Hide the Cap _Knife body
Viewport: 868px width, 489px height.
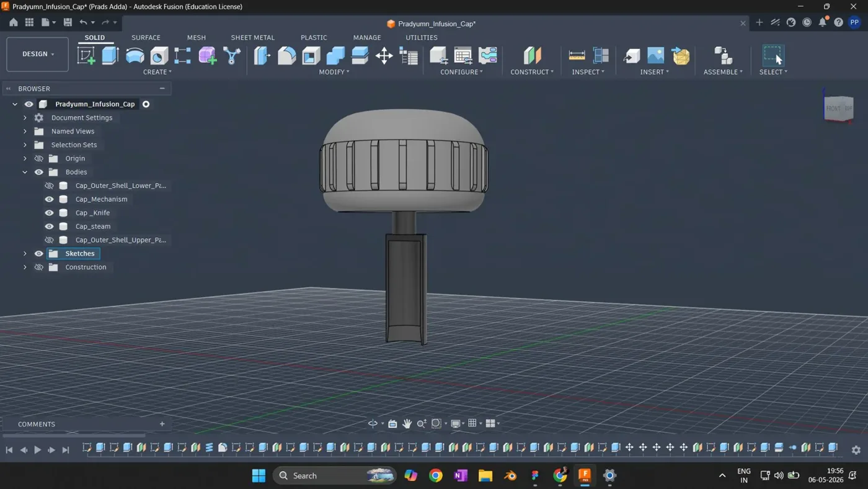click(x=49, y=213)
